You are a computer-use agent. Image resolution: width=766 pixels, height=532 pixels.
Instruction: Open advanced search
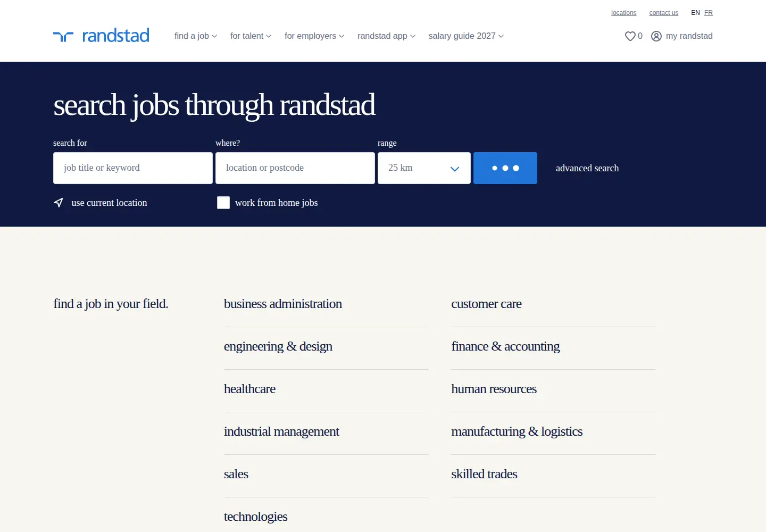tap(587, 168)
